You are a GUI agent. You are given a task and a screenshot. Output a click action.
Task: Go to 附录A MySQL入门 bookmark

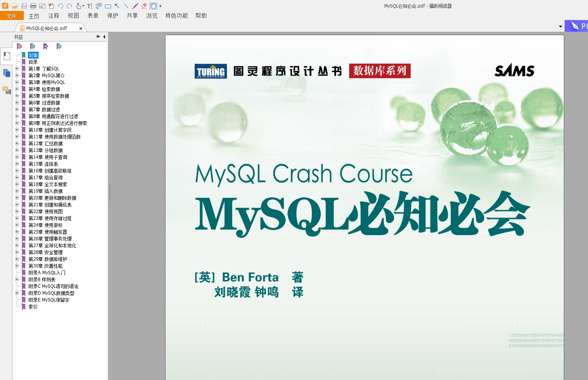(x=47, y=273)
